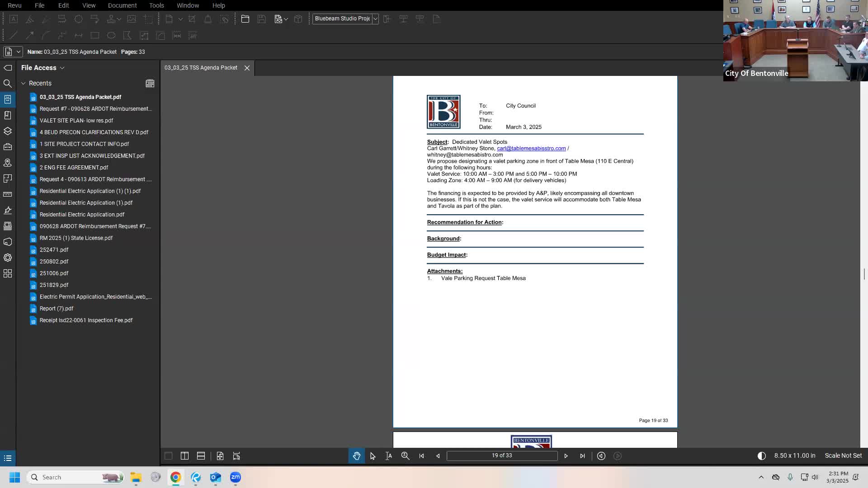
Task: Open 2 ENG FEE AGREEMENT.pdf
Action: [74, 168]
